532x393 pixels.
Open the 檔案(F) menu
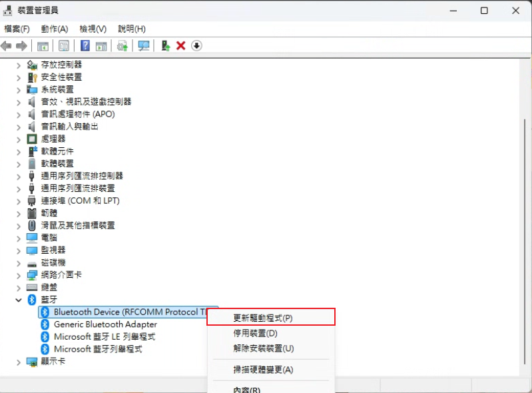(x=17, y=29)
